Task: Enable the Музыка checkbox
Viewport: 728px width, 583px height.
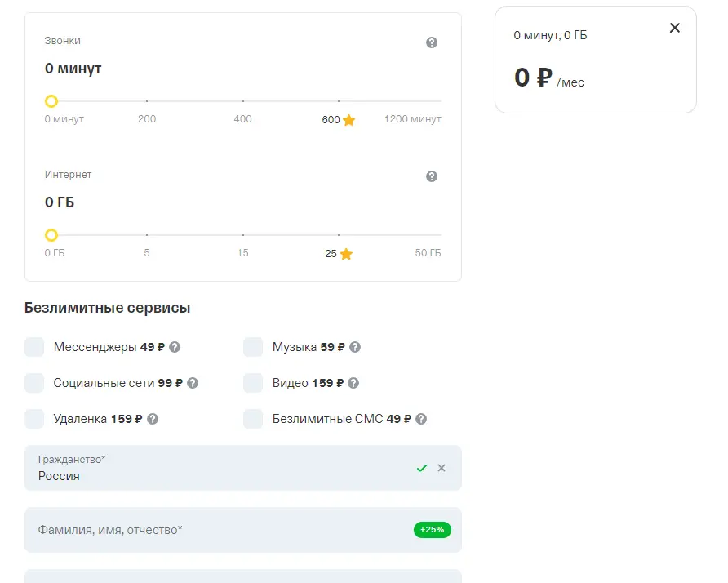Action: [x=253, y=347]
